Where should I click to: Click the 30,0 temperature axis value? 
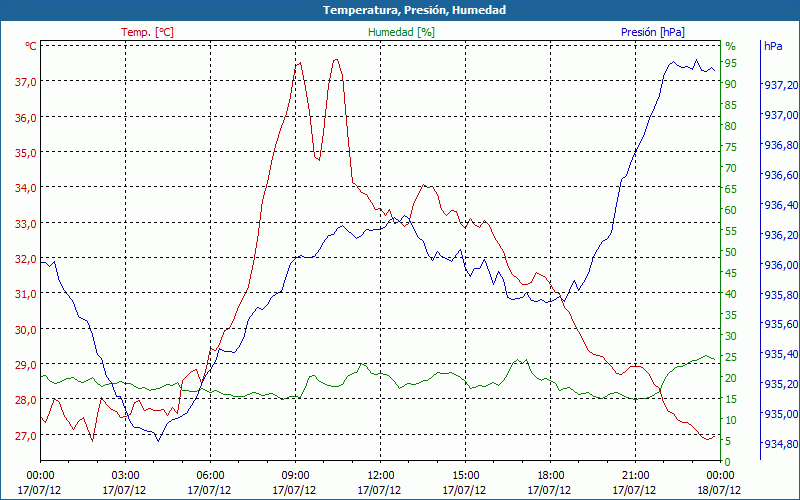pos(25,330)
